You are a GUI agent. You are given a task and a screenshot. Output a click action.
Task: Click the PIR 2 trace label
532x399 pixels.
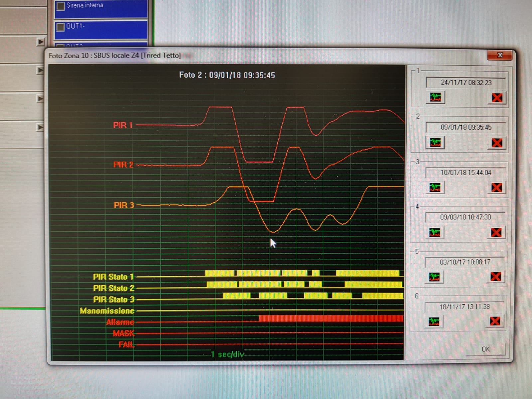click(x=123, y=165)
